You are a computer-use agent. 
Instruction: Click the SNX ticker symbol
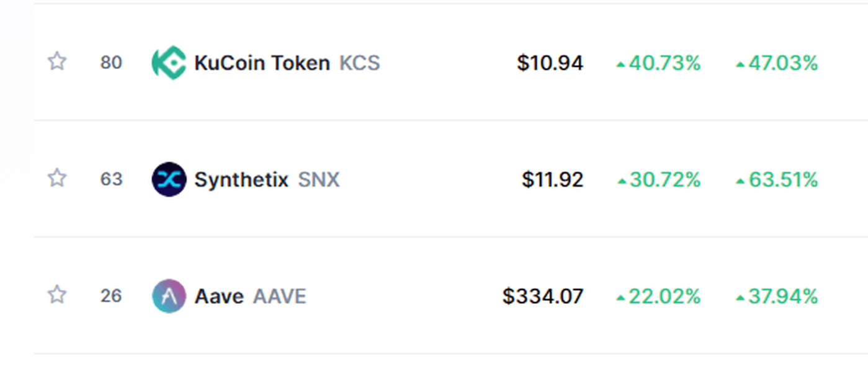(x=319, y=180)
